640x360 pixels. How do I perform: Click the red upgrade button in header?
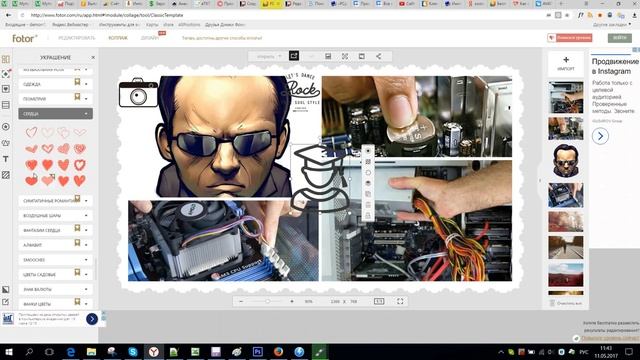(570, 38)
